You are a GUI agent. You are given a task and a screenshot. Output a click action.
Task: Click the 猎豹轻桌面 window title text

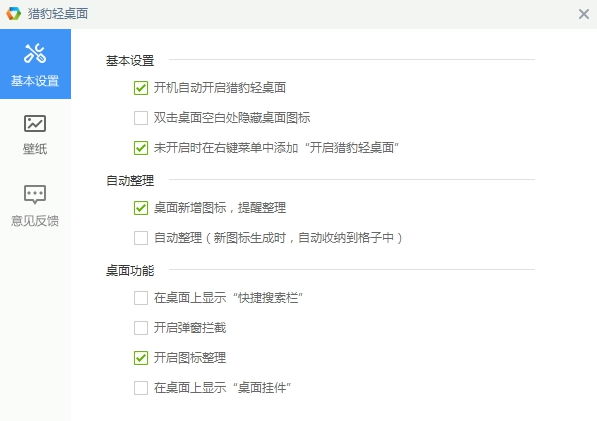[58, 14]
